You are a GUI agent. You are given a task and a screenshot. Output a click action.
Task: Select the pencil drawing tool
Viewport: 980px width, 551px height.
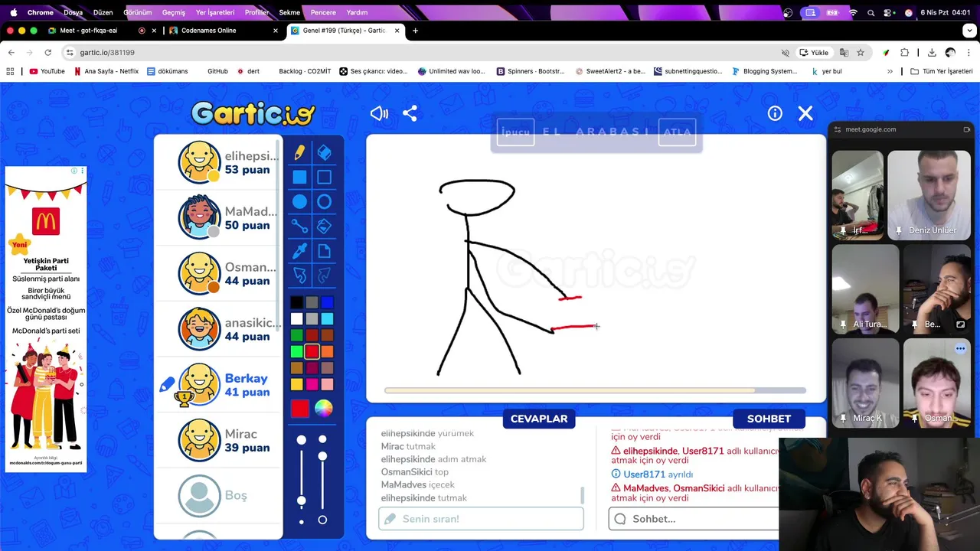pos(299,152)
